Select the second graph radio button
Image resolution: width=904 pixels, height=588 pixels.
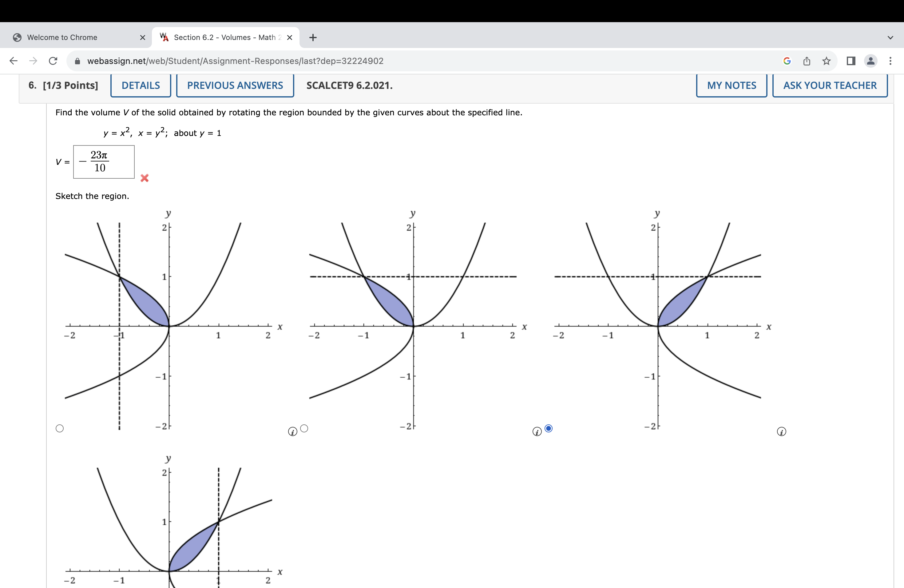(x=304, y=428)
